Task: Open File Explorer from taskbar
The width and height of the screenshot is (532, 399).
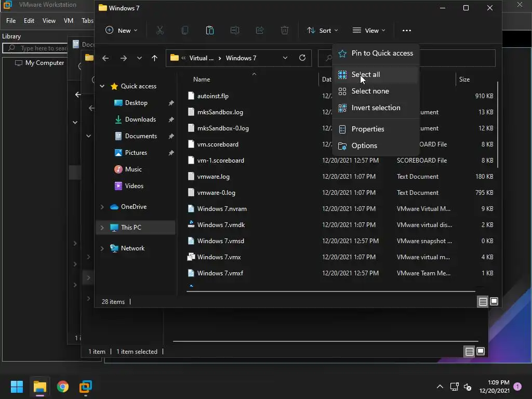Action: 39,387
